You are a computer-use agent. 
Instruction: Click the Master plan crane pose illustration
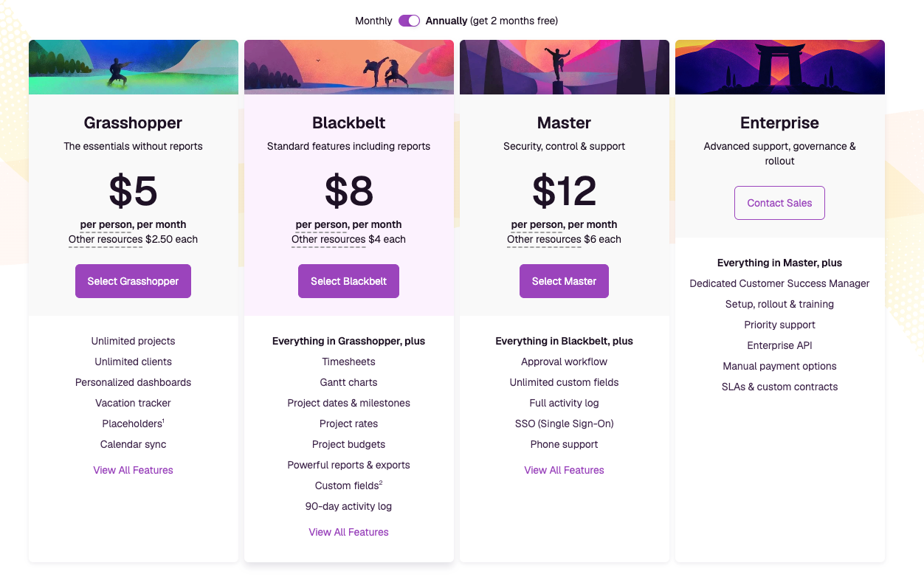click(x=565, y=67)
